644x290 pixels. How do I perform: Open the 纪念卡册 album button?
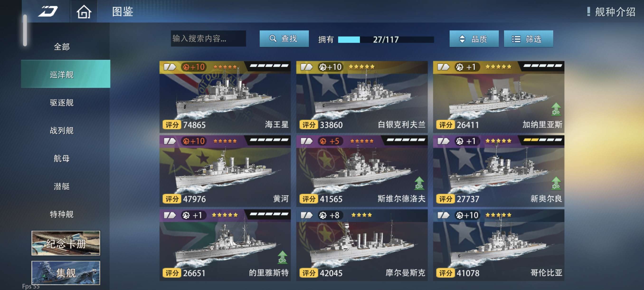point(66,243)
